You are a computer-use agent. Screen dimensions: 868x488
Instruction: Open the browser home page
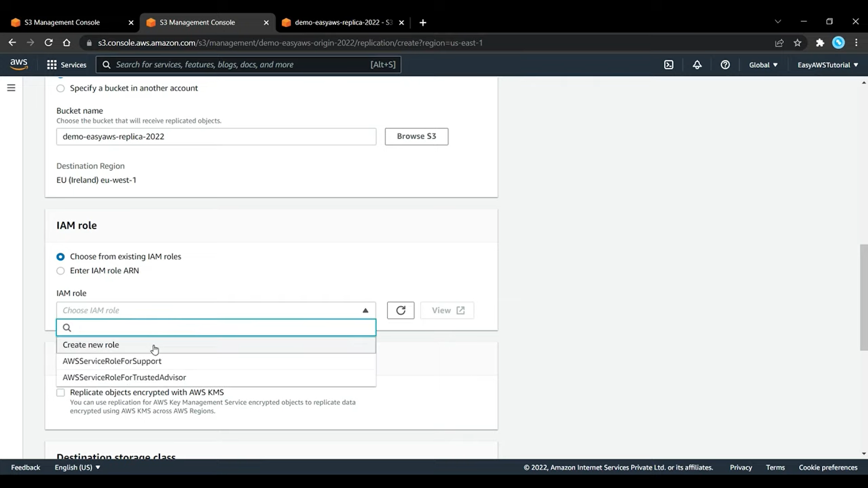click(x=67, y=43)
